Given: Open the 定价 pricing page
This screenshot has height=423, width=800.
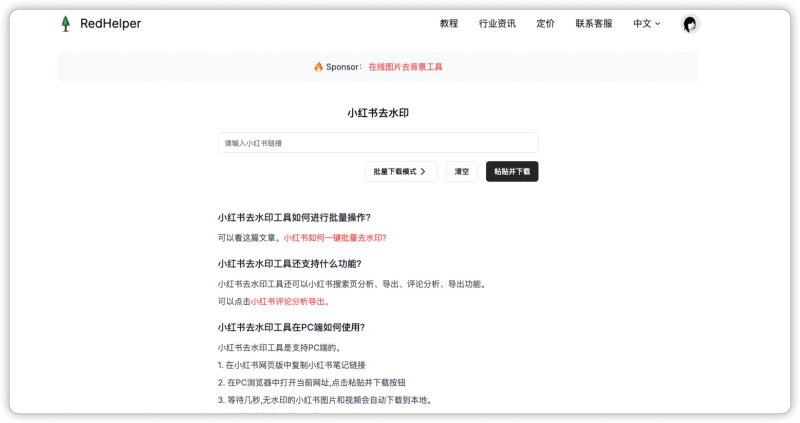Looking at the screenshot, I should (x=545, y=23).
